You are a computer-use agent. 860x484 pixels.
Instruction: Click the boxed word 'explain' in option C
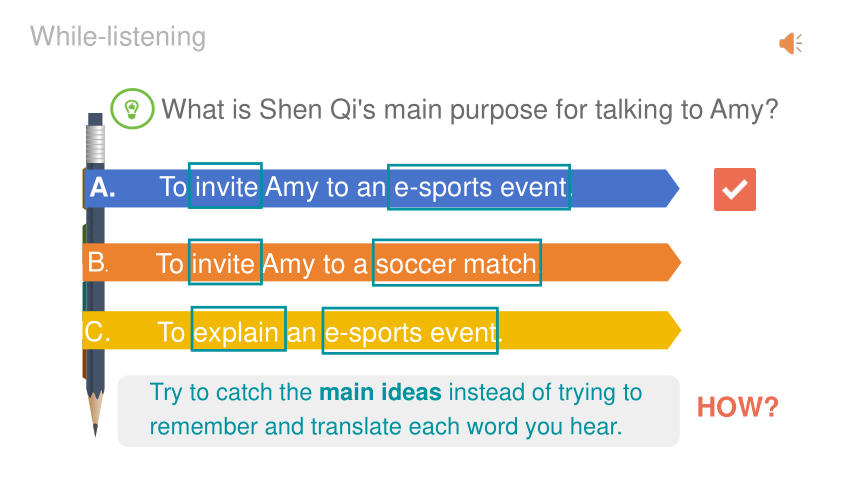[x=239, y=329]
